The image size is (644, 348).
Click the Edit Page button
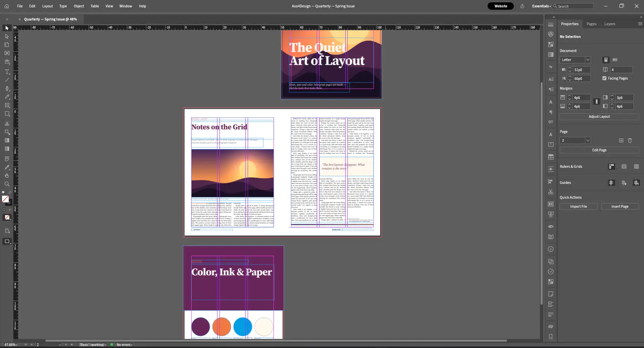pos(599,150)
